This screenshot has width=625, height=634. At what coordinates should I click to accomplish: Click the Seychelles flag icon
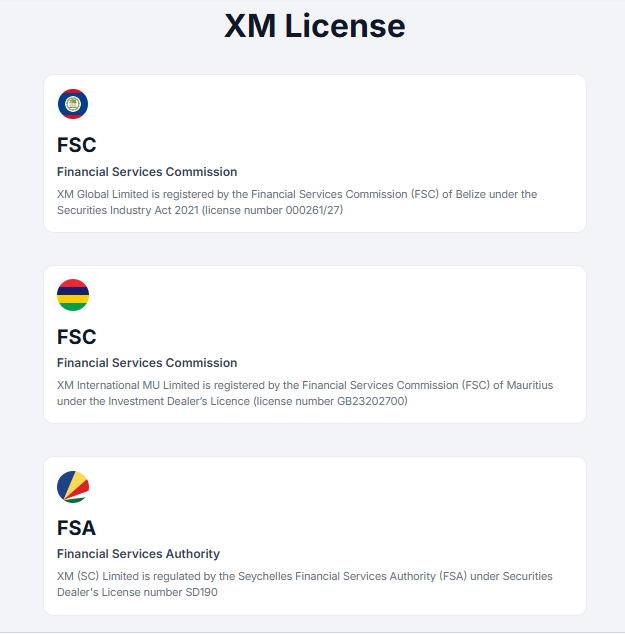click(73, 487)
